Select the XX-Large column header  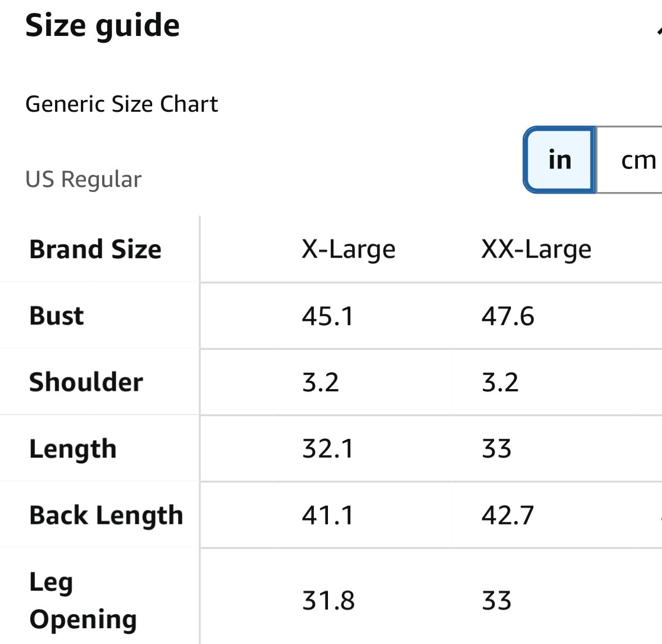pyautogui.click(x=536, y=249)
